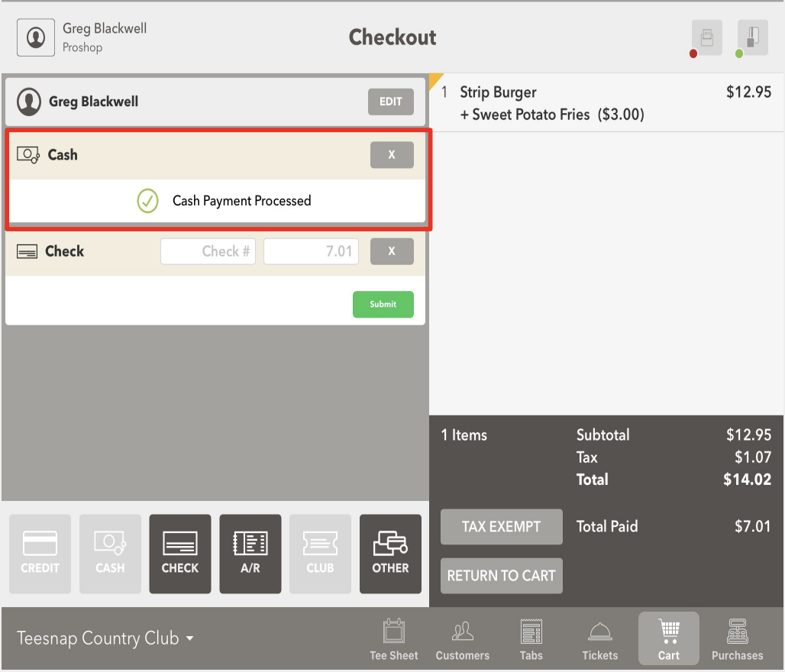Toggle Tax Exempt for this sale
The width and height of the screenshot is (785, 672).
[501, 526]
